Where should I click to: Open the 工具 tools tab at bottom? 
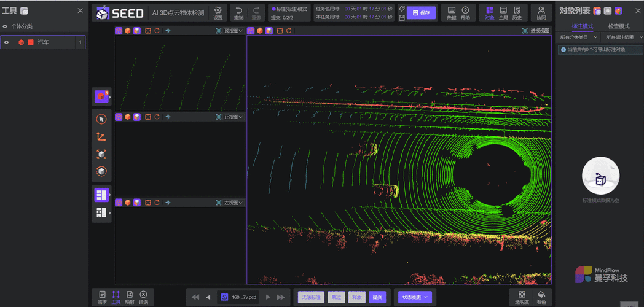click(116, 297)
